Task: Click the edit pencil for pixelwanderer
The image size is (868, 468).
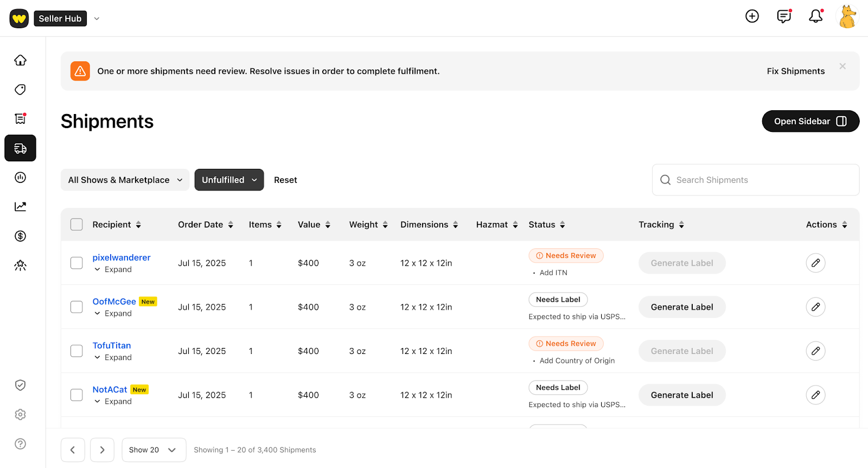Action: coord(815,263)
